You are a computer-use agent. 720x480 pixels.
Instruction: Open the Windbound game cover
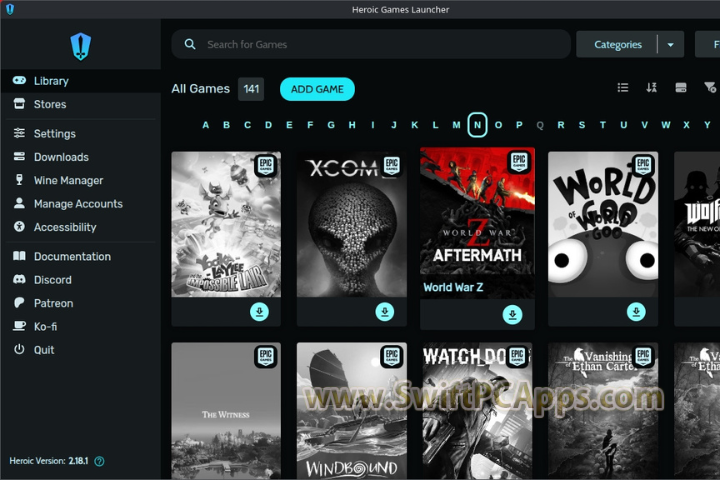(x=352, y=411)
